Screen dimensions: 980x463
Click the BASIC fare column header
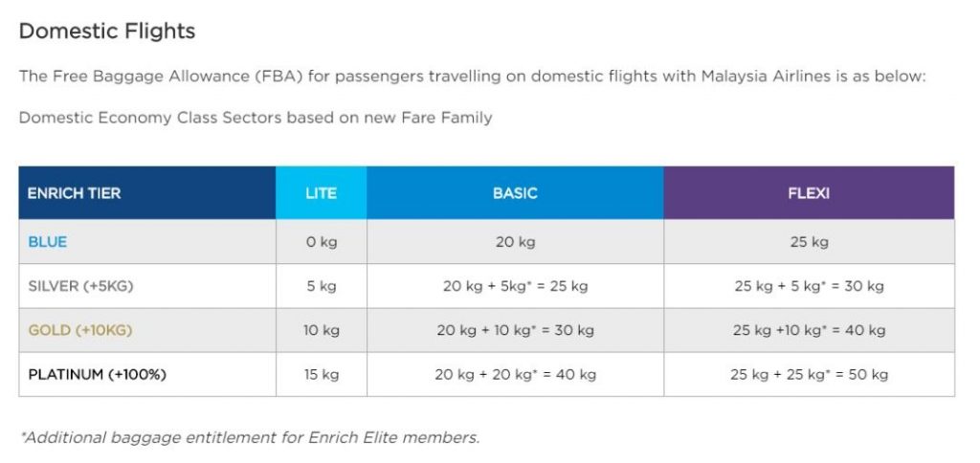[515, 192]
